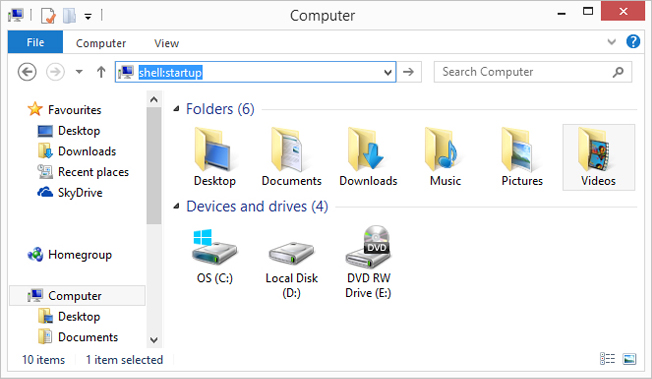The image size is (652, 379).
Task: Go up one level with Up arrow
Action: [x=101, y=72]
